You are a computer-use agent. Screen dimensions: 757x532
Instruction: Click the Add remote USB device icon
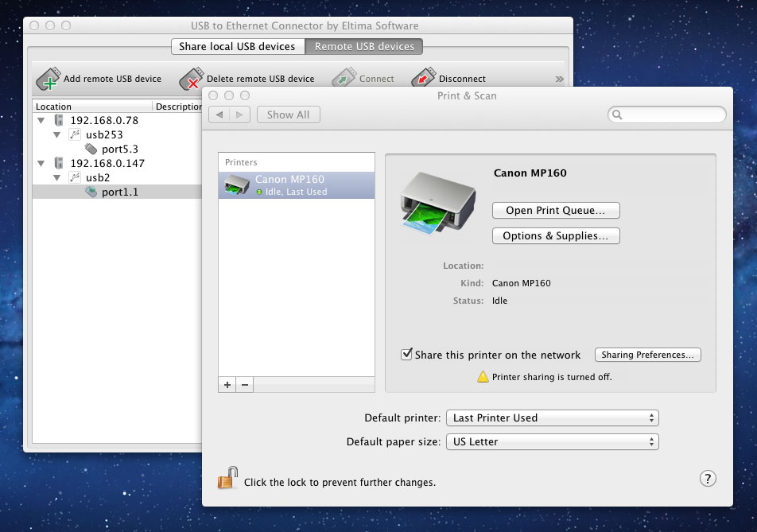point(49,79)
